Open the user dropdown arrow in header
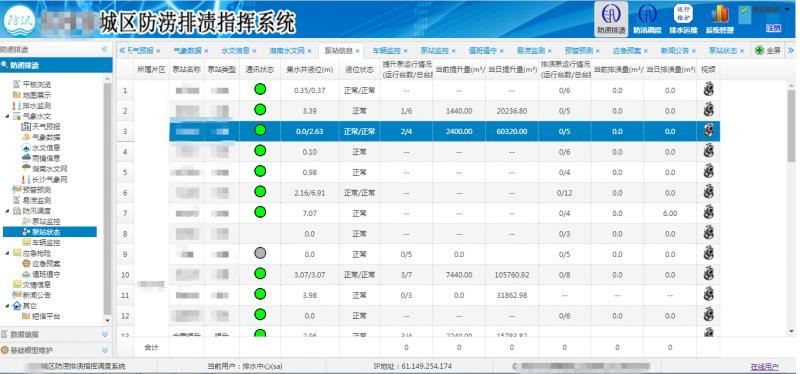This screenshot has height=374, width=800. [x=787, y=9]
